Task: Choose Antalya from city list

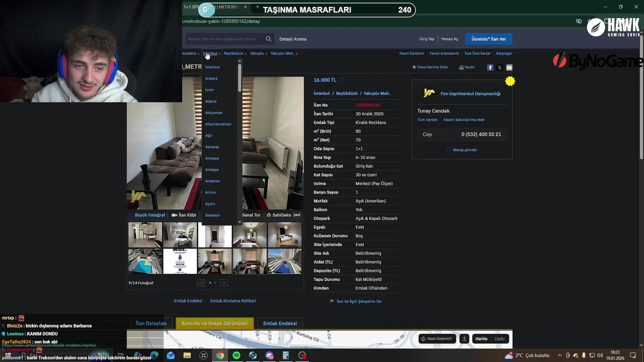Action: pos(212,170)
